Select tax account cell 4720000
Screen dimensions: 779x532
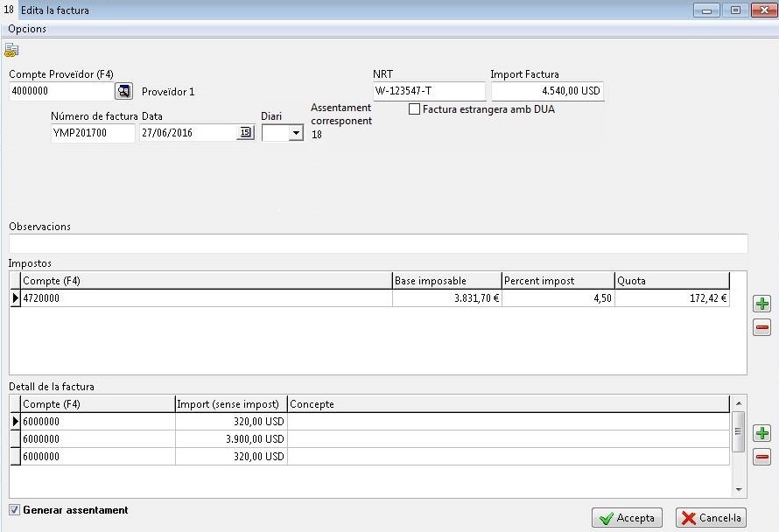(x=207, y=298)
